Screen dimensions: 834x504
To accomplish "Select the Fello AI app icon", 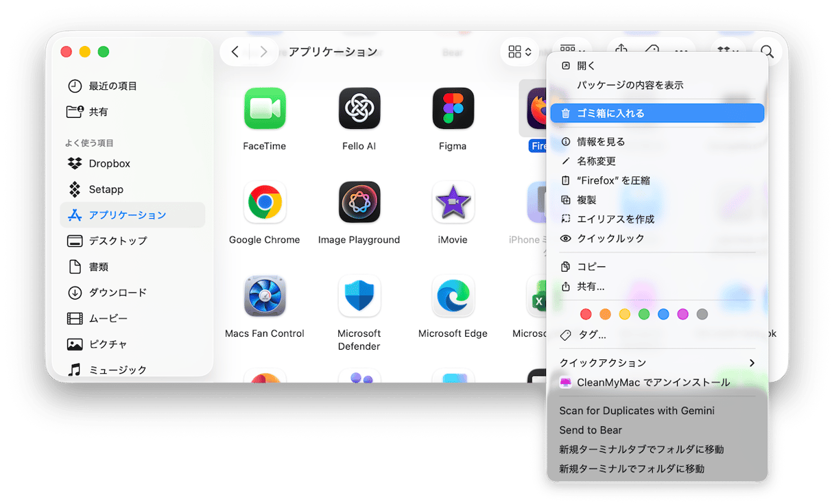I will (x=359, y=108).
